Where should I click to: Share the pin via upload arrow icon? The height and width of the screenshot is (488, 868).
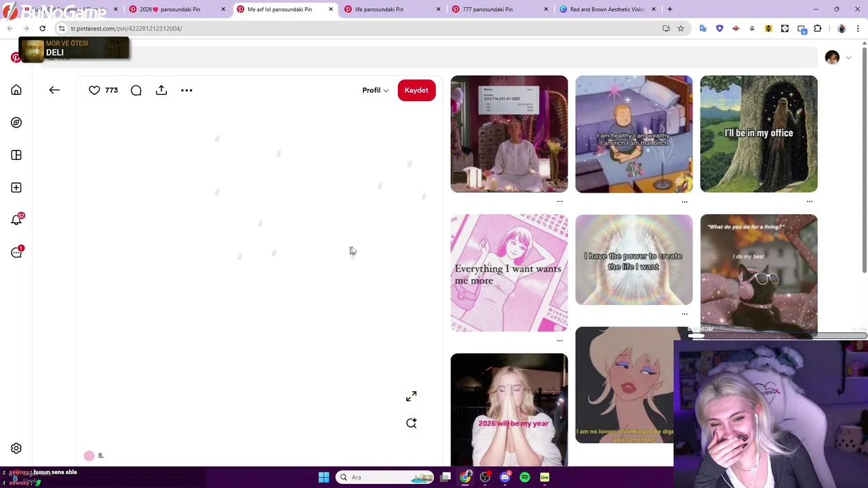(161, 90)
